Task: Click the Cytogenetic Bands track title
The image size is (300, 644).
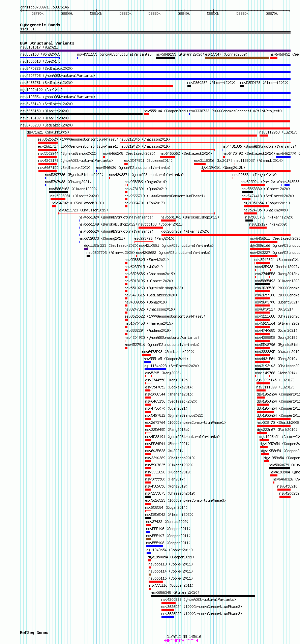Action: (40, 25)
